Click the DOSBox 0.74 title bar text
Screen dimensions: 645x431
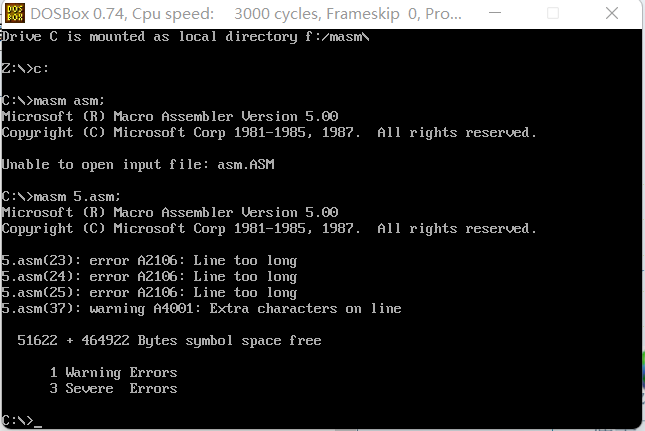pyautogui.click(x=246, y=14)
